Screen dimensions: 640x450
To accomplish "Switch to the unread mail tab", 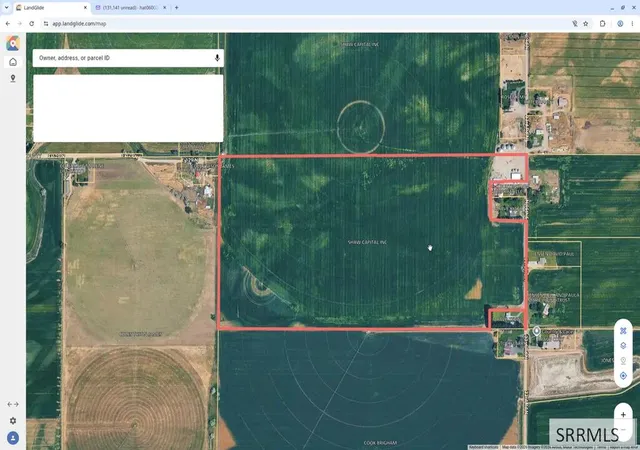I will click(131, 7).
